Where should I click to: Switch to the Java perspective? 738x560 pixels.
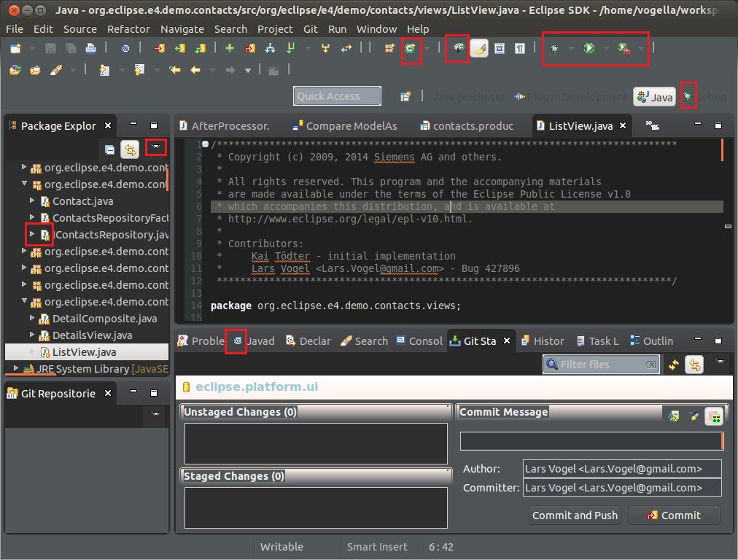(654, 96)
